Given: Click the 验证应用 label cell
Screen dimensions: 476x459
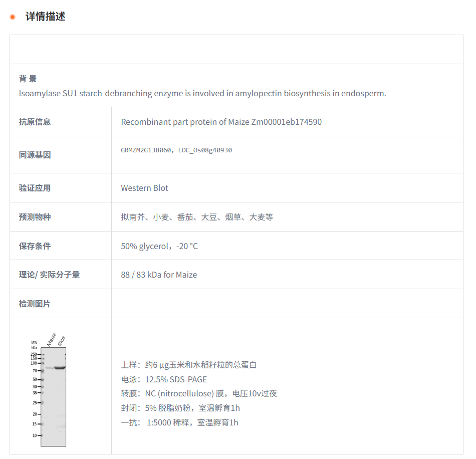Looking at the screenshot, I should point(35,188).
